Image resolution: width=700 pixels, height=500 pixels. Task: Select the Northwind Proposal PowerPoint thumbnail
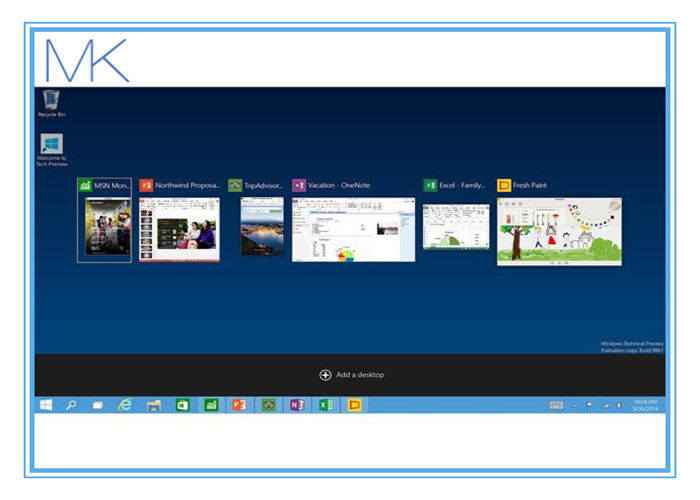[x=179, y=229]
